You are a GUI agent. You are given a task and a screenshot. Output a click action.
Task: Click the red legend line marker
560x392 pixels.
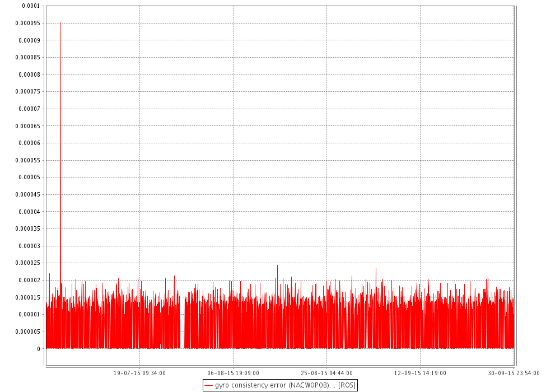coord(208,386)
